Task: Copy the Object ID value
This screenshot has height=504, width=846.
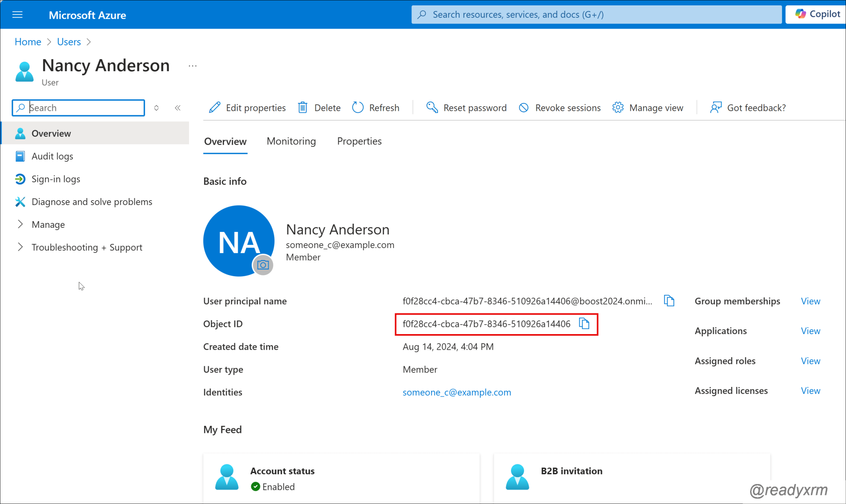Action: (x=584, y=324)
